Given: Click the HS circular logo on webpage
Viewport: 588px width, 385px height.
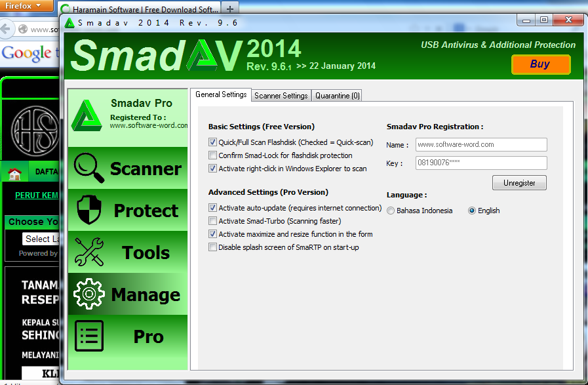Looking at the screenshot, I should [x=35, y=131].
